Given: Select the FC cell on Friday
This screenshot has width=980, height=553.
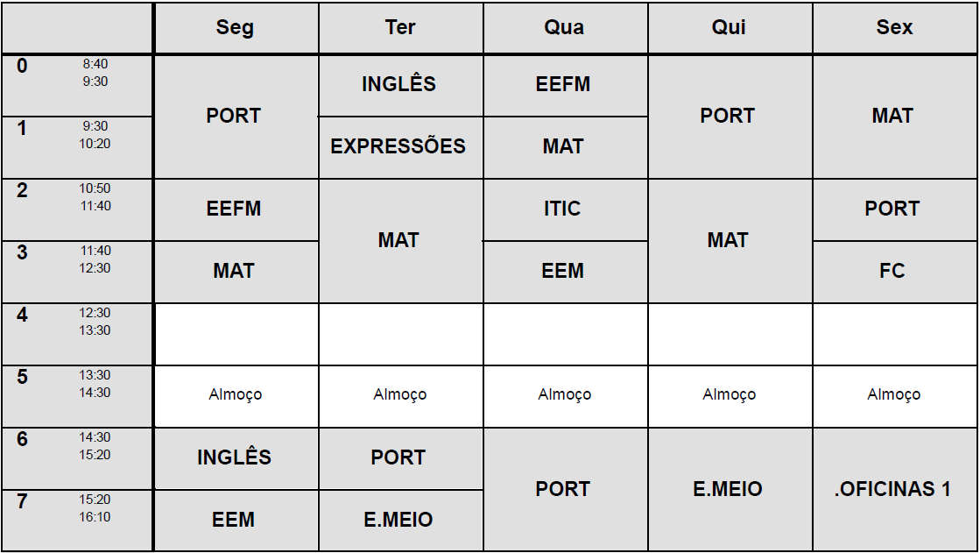Looking at the screenshot, I should click(x=892, y=271).
